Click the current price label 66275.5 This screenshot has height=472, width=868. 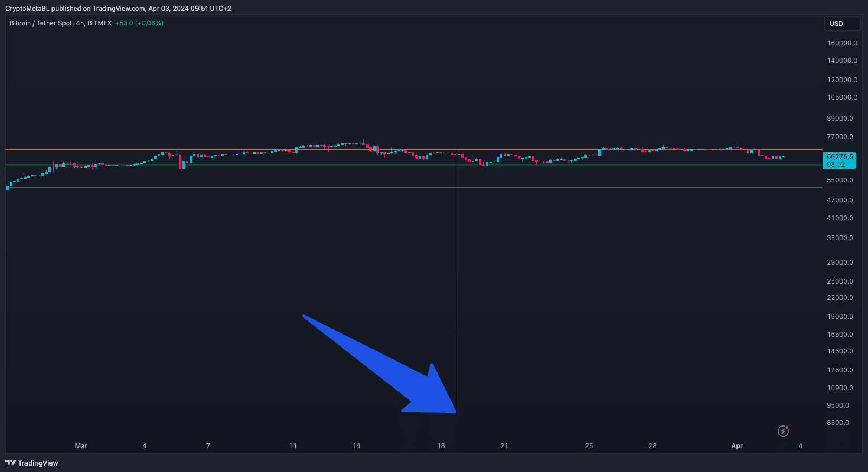[x=839, y=157]
